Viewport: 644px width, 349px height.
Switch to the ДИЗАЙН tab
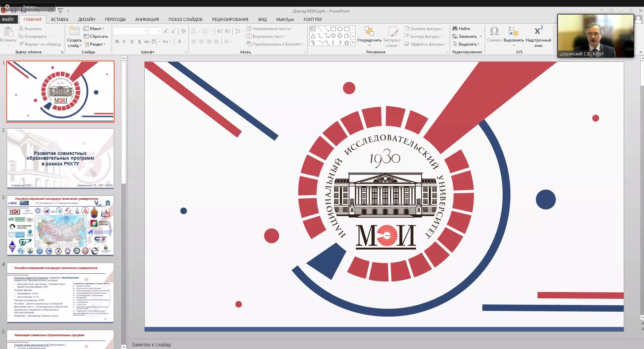(87, 19)
